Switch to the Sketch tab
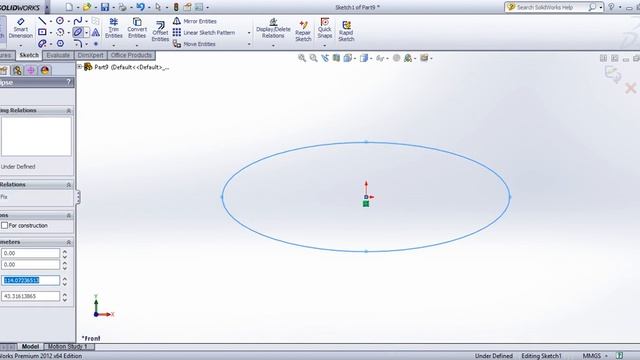 29,55
